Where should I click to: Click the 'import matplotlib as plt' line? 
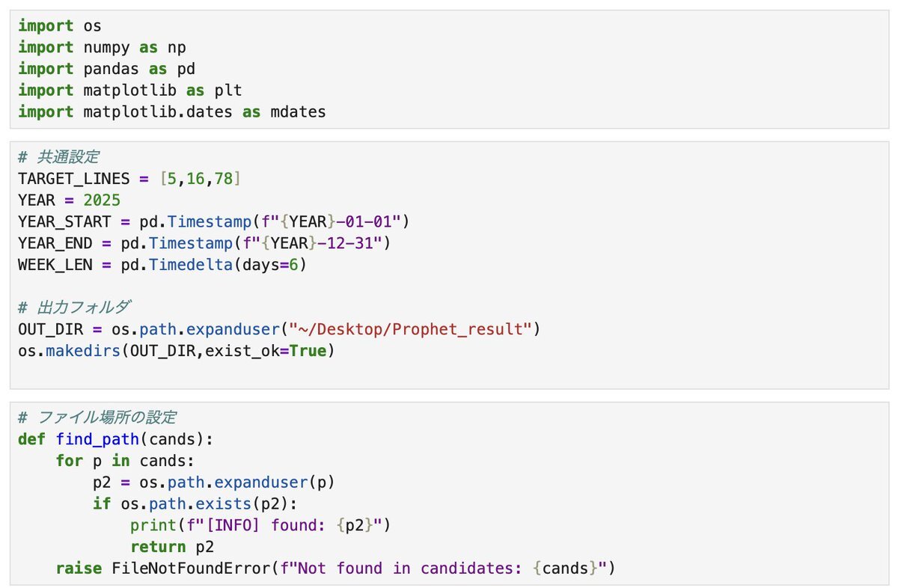tap(129, 91)
